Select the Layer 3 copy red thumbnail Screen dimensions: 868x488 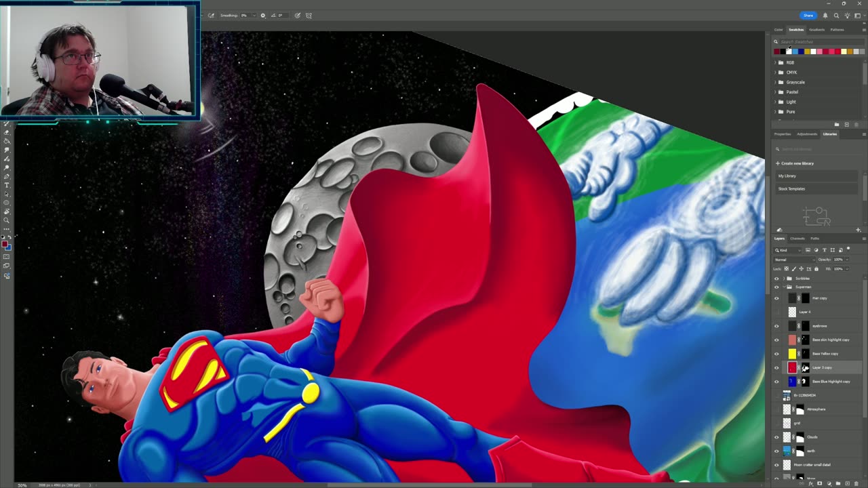coord(792,367)
